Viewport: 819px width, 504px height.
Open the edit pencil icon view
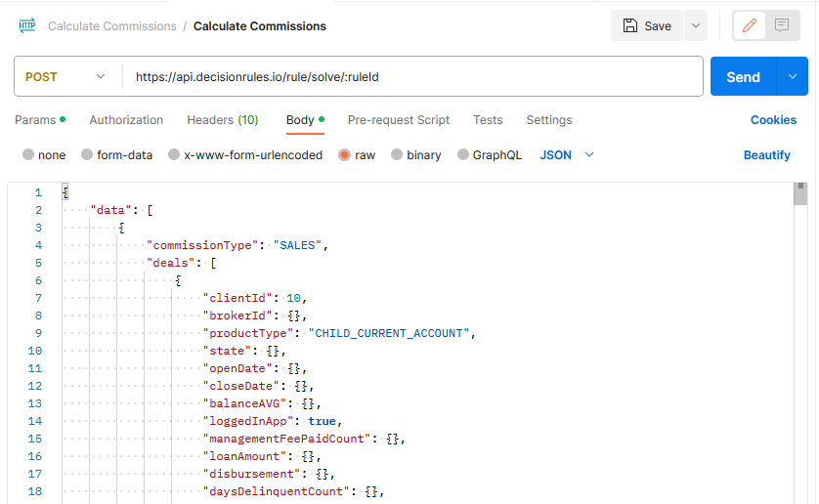click(750, 25)
